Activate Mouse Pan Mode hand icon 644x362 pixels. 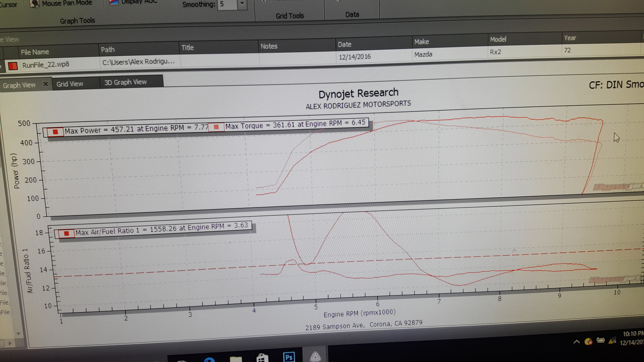[35, 4]
